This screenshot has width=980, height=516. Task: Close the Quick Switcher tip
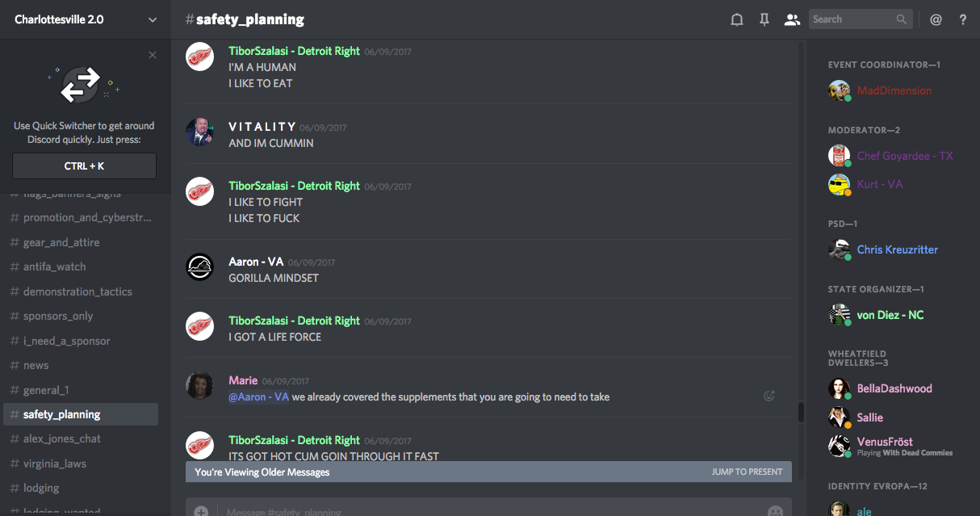pyautogui.click(x=153, y=55)
